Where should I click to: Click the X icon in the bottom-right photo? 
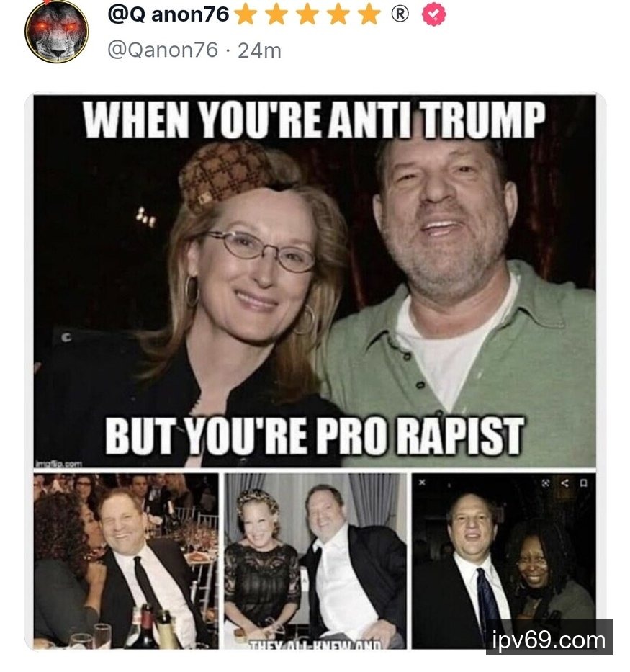point(422,483)
